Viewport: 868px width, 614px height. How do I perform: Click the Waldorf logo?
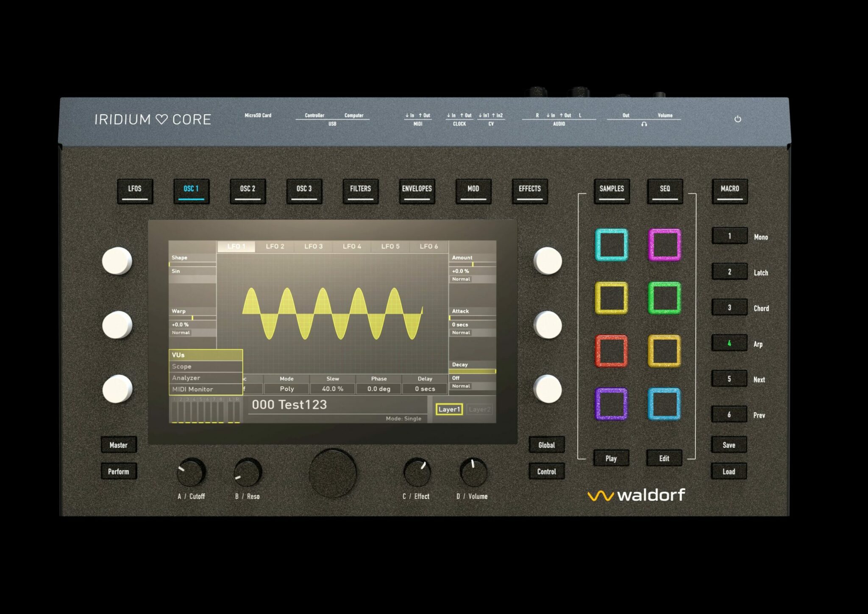point(636,495)
